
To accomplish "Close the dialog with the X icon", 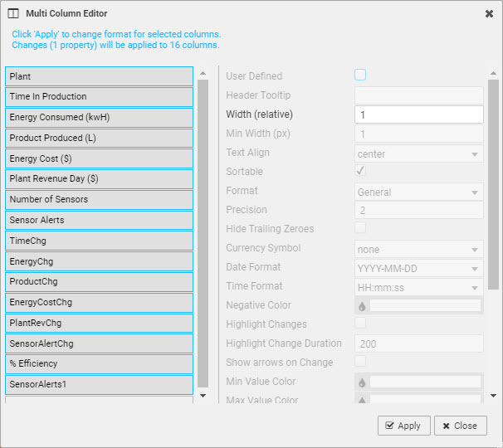I will click(489, 14).
